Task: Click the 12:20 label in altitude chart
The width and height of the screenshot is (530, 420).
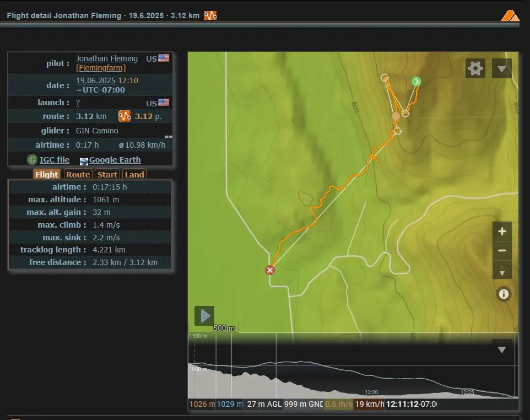Action: [371, 392]
